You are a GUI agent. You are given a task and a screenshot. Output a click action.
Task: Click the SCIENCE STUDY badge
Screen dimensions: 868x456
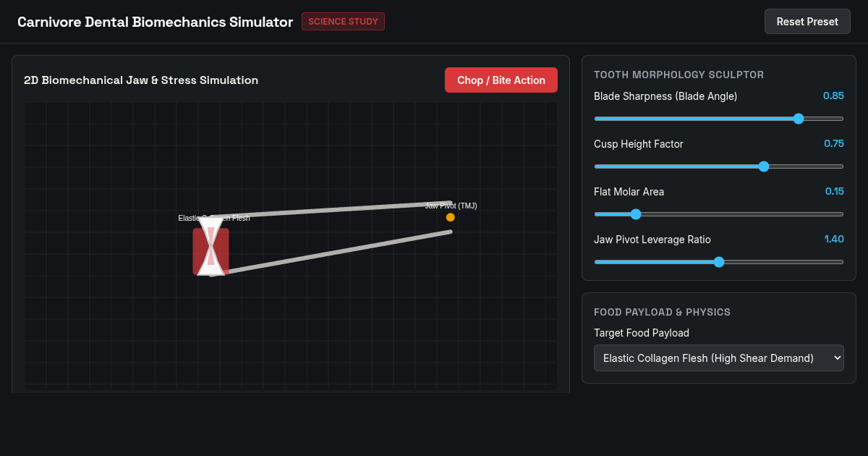pos(343,22)
